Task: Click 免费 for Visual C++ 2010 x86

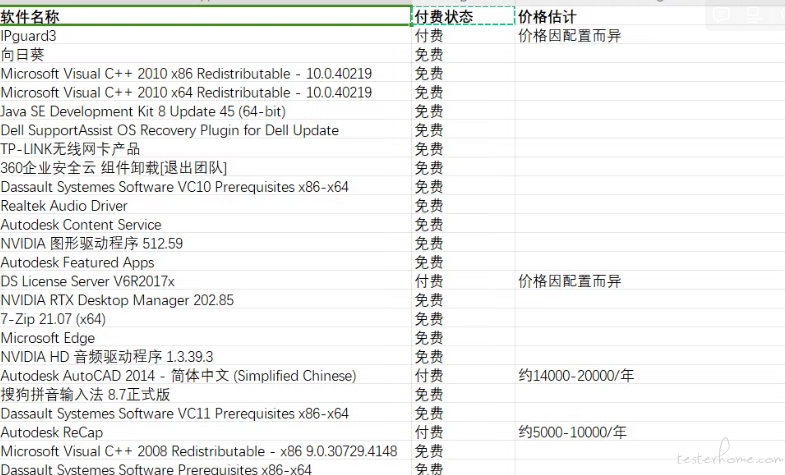Action: point(463,73)
